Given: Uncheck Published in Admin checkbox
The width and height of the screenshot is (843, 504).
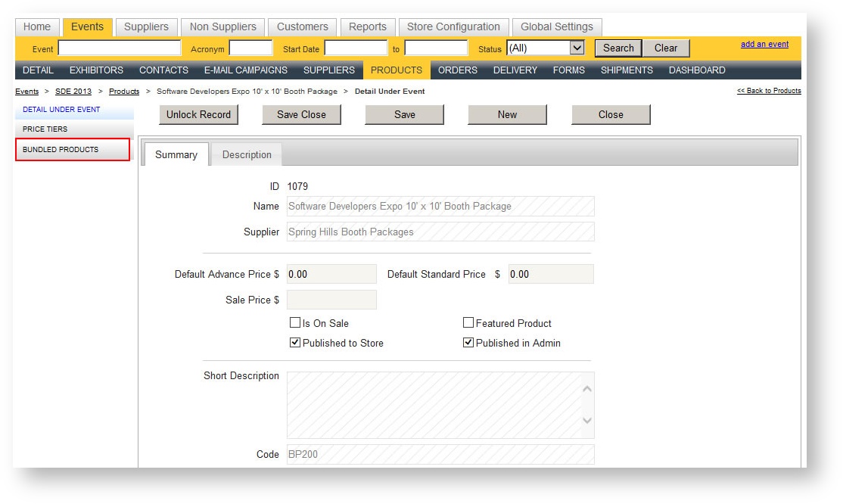Looking at the screenshot, I should [468, 343].
